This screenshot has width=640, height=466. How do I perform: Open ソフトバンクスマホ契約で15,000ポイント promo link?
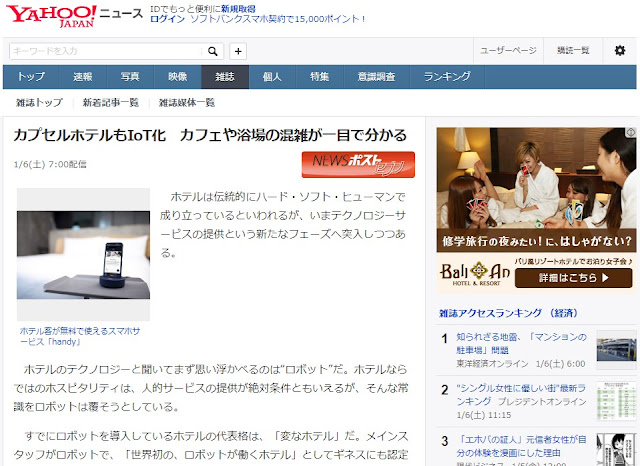(278, 19)
